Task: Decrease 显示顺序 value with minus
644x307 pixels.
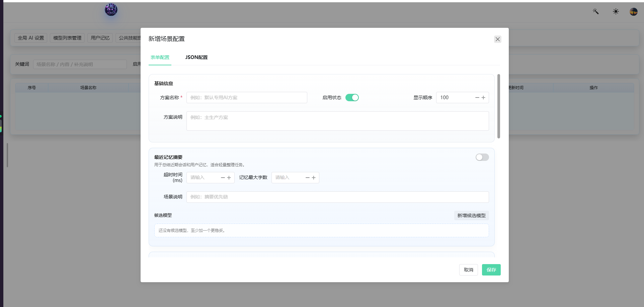Action: point(477,98)
